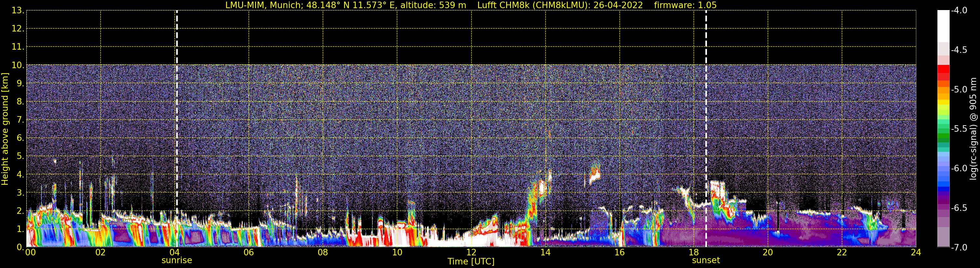Click the '1.' tick on the height axis
Viewport: 980px width, 268px height.
click(20, 229)
